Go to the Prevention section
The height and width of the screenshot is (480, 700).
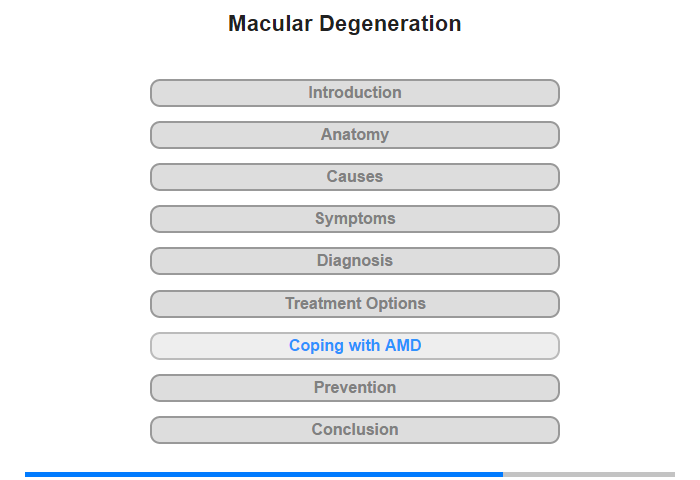click(x=354, y=388)
